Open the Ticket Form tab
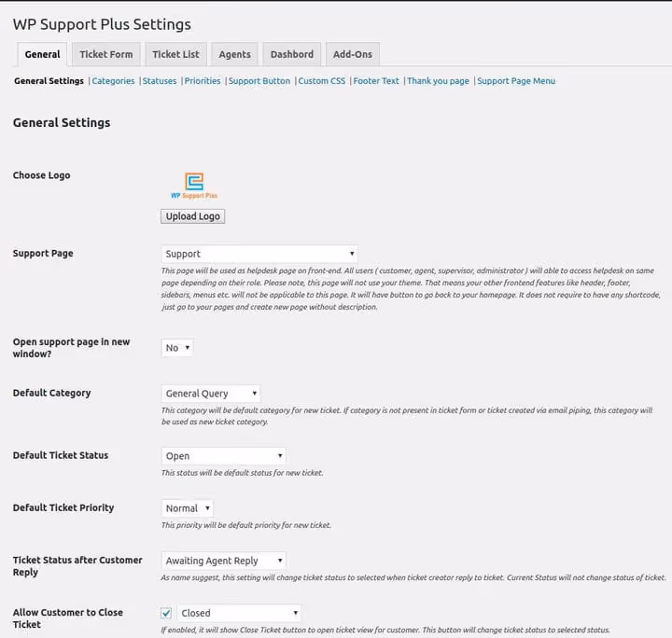 (106, 54)
